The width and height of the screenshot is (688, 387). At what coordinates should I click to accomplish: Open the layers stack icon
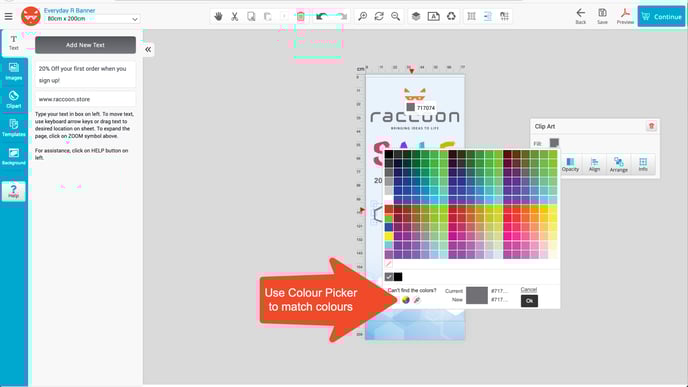(x=416, y=17)
